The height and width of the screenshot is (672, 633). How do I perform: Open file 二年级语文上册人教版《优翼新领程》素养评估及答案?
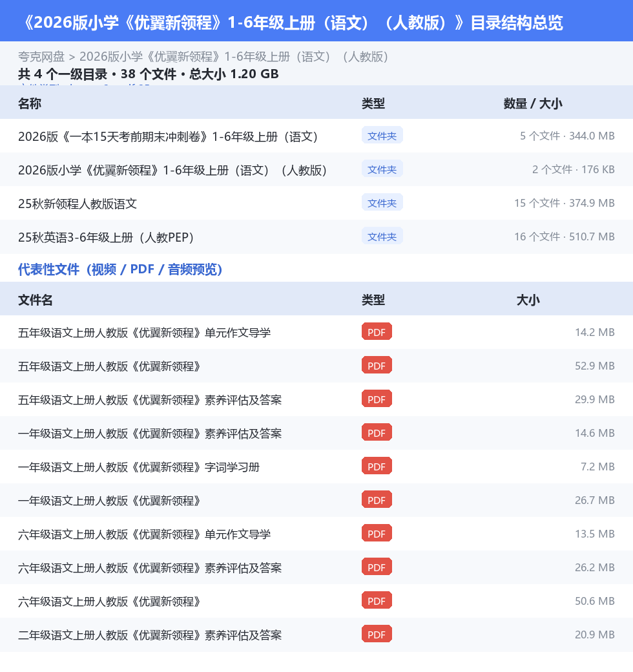[150, 635]
